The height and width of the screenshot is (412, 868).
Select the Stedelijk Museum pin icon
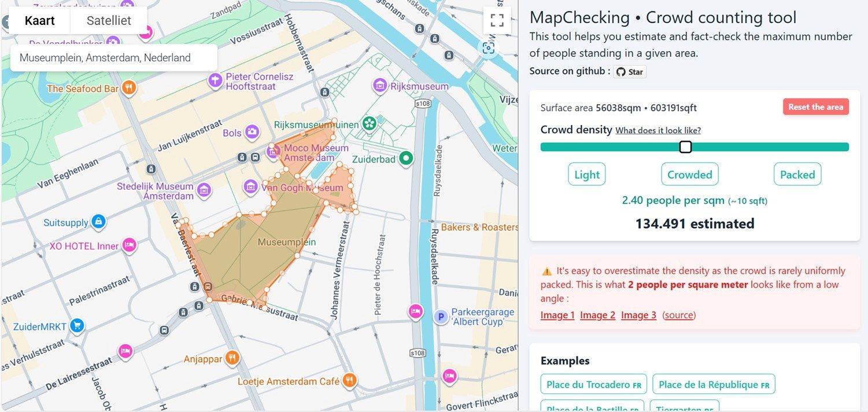[x=203, y=190]
